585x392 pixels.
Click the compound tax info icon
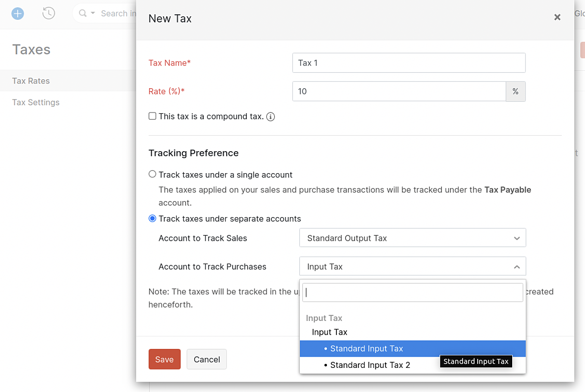271,117
